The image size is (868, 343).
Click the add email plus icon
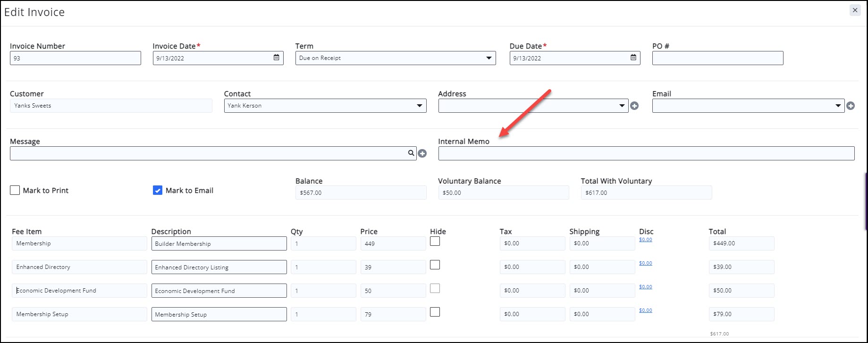(x=851, y=106)
